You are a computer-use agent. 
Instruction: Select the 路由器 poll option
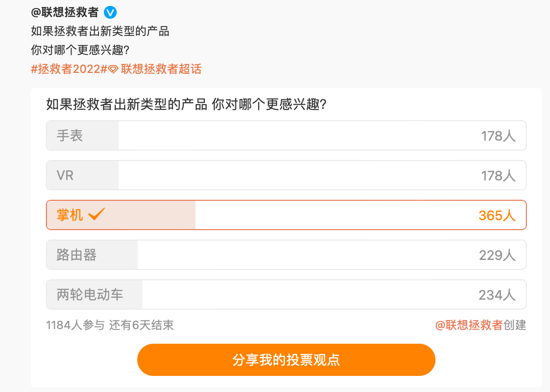click(x=286, y=255)
